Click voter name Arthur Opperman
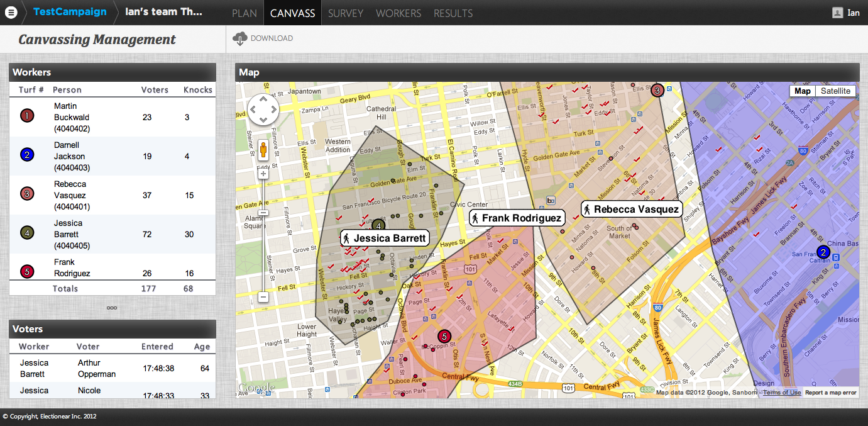 (97, 368)
